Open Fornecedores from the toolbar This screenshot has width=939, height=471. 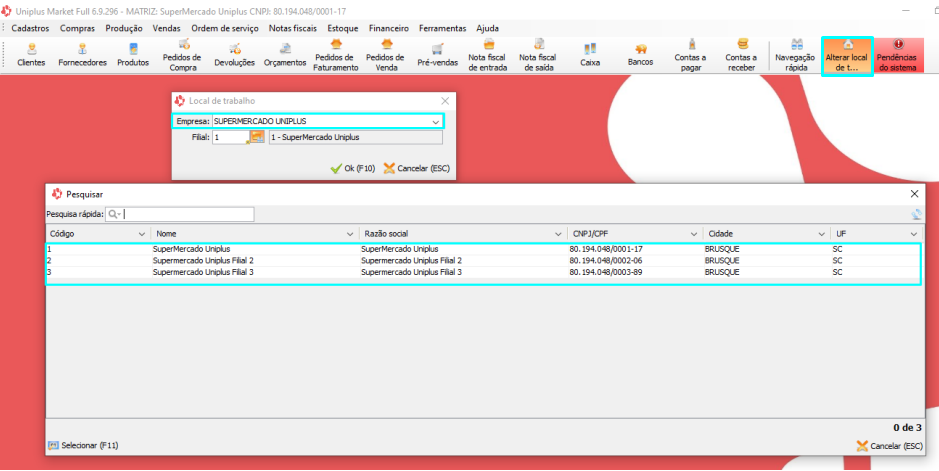click(83, 54)
